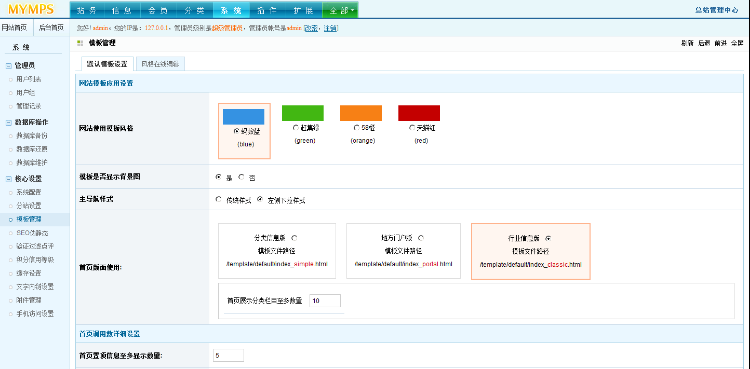Open the 分类 top menu
The image size is (750, 369).
(195, 10)
